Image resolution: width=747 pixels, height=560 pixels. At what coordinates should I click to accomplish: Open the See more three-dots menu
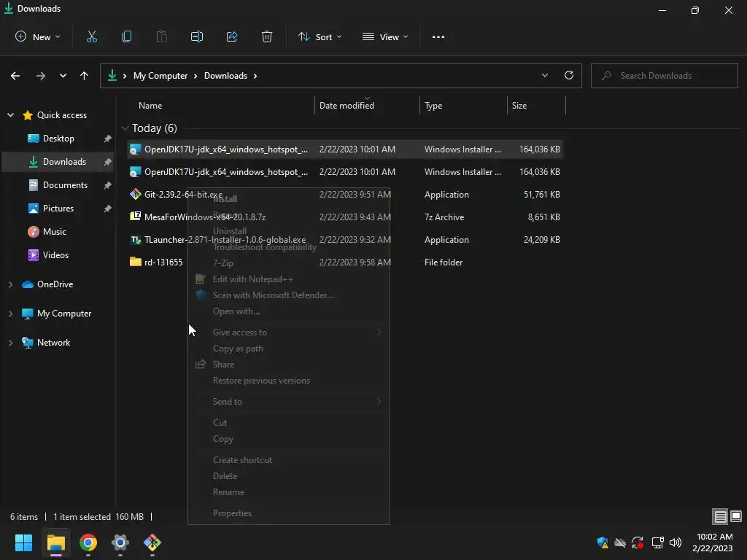click(x=438, y=36)
